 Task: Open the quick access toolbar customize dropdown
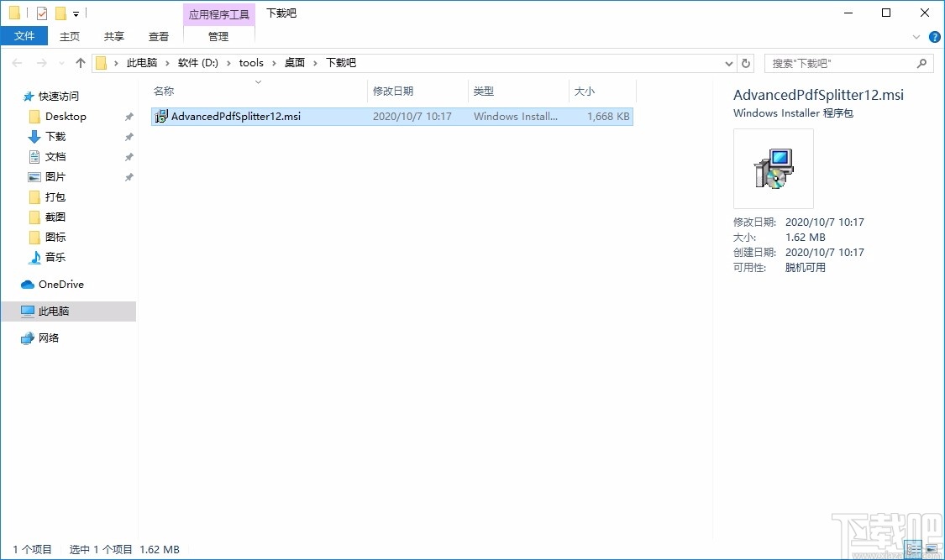[x=76, y=13]
